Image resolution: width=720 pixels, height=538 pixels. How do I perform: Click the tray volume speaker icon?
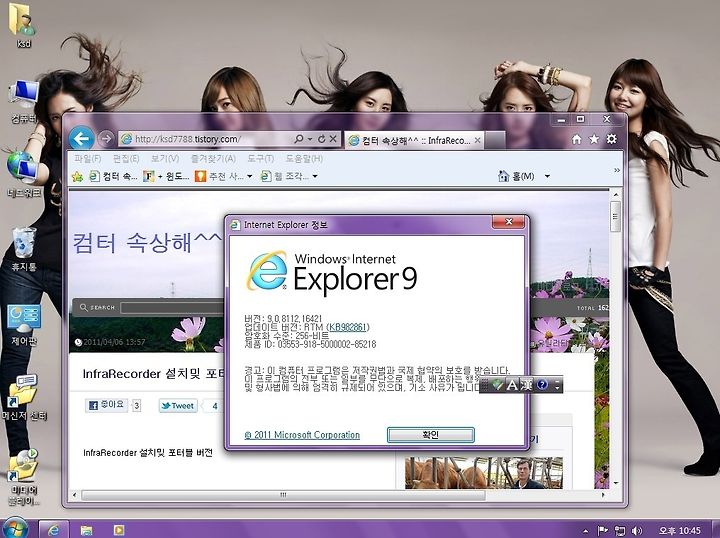(x=636, y=531)
